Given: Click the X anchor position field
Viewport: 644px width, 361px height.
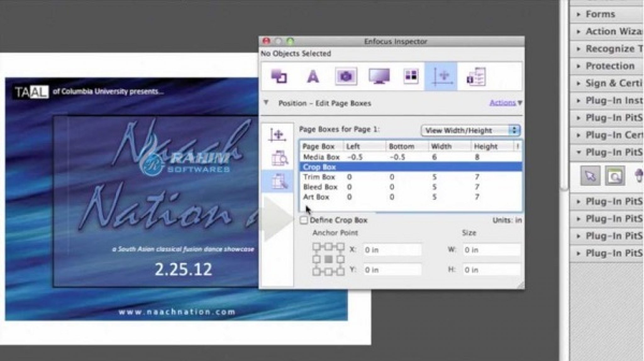Looking at the screenshot, I should click(x=392, y=250).
